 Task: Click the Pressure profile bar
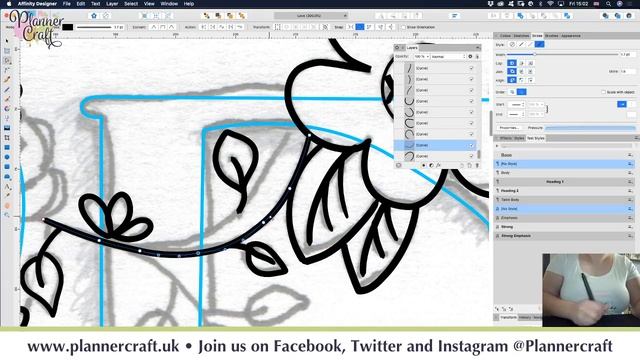point(590,128)
